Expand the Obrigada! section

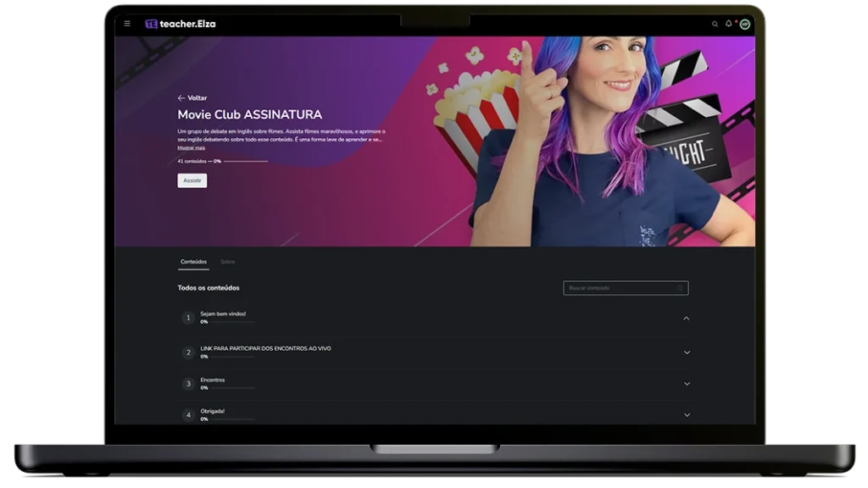(687, 415)
